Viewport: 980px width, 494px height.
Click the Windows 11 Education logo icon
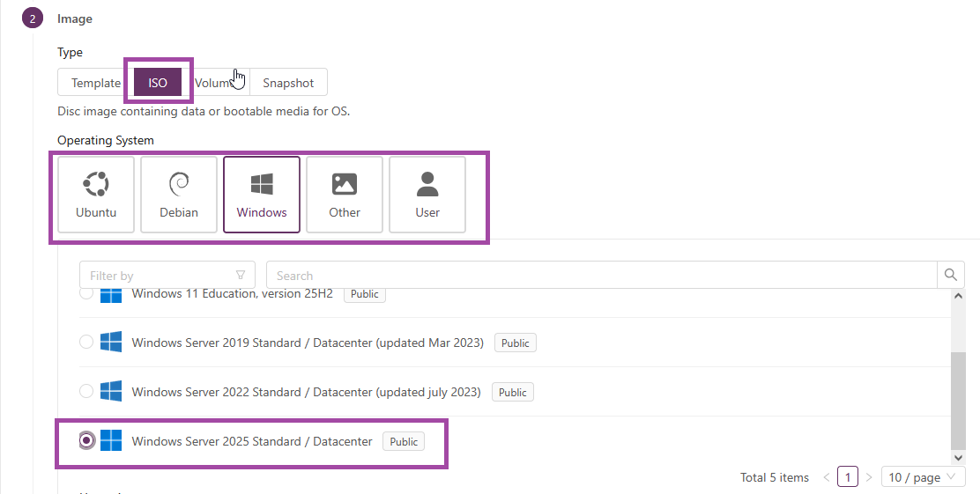[x=111, y=295]
